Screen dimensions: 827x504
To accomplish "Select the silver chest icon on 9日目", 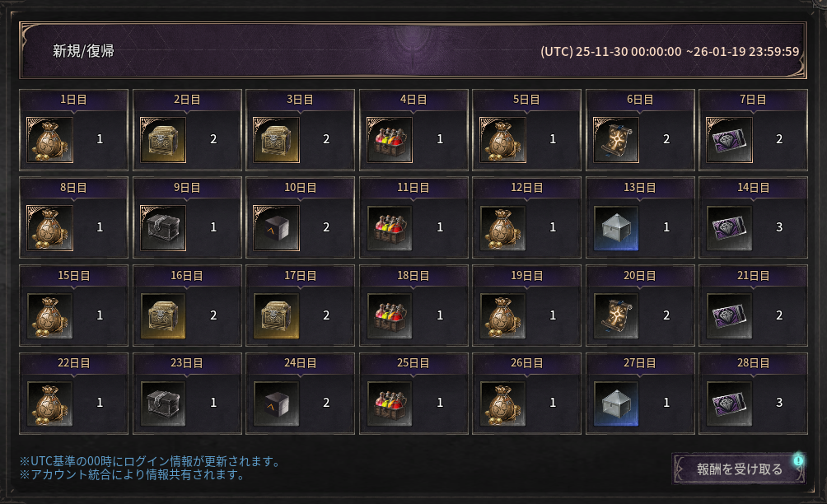I will pos(163,228).
